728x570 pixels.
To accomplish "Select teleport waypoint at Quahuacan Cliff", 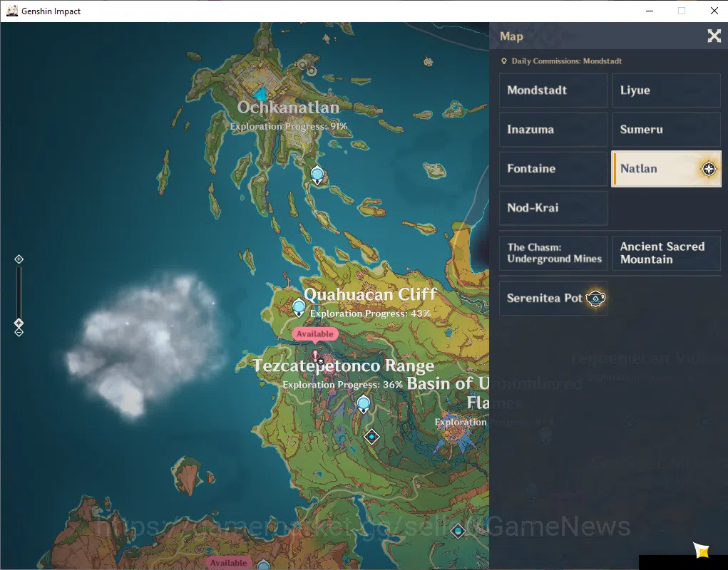I will pos(299,308).
